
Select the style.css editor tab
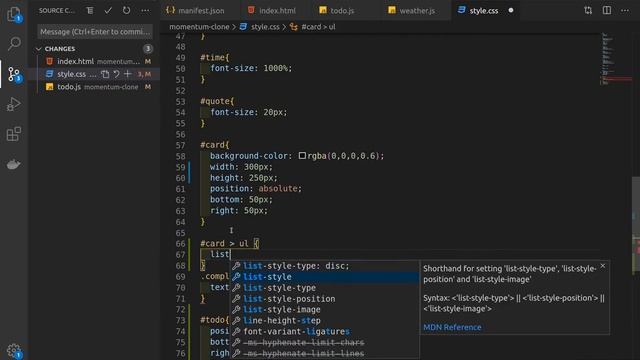(484, 11)
